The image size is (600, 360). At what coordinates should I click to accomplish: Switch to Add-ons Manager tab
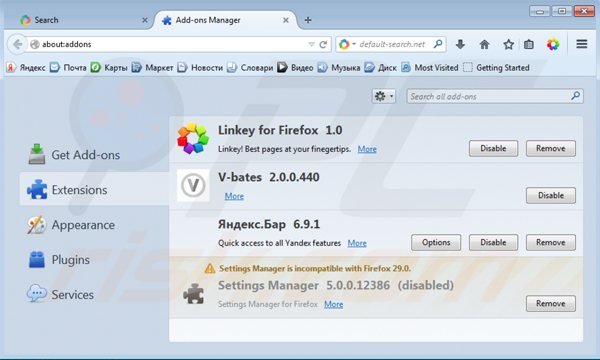pos(225,20)
